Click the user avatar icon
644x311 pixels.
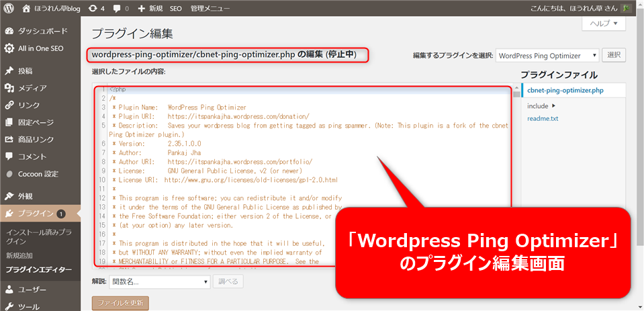[x=626, y=8]
